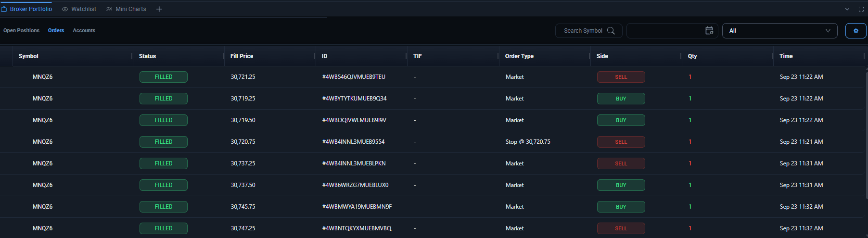This screenshot has height=238, width=868.
Task: Toggle fullscreen panel icon at top right
Action: pyautogui.click(x=861, y=9)
